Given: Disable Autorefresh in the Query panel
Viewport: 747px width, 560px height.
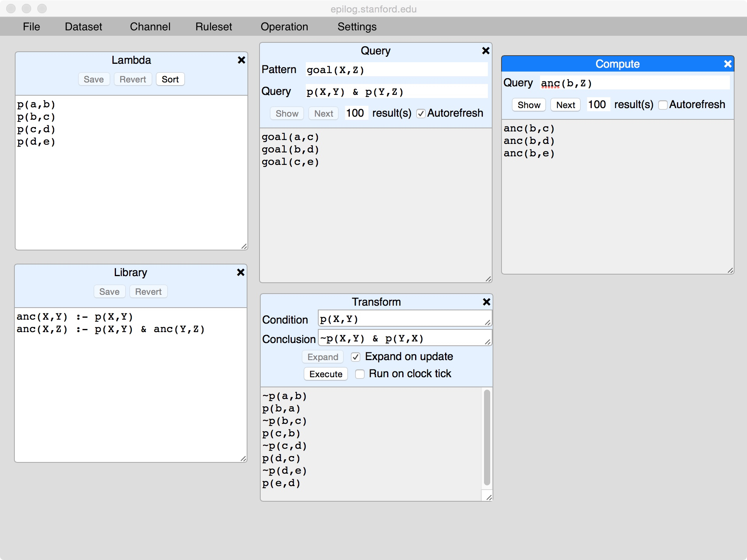Looking at the screenshot, I should click(421, 114).
